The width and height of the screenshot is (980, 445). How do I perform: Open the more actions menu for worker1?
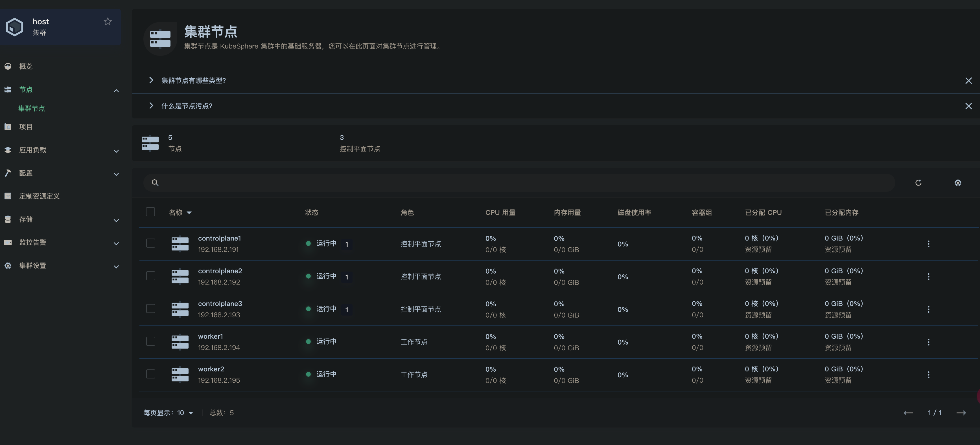928,342
